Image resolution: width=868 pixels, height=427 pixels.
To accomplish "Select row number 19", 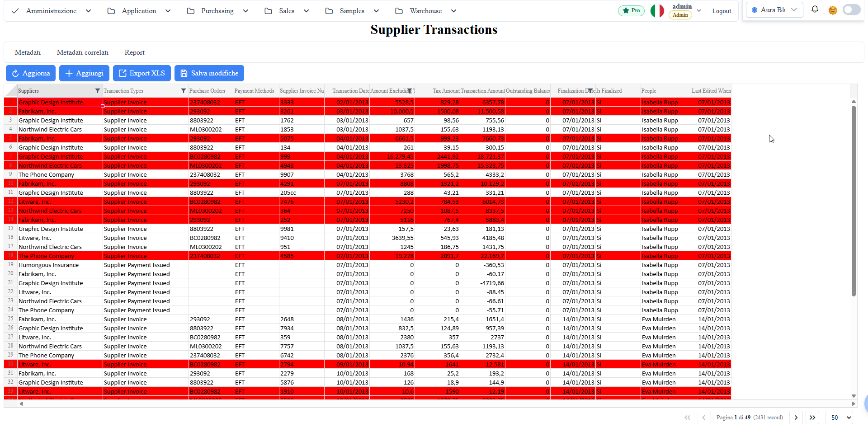I will point(11,264).
